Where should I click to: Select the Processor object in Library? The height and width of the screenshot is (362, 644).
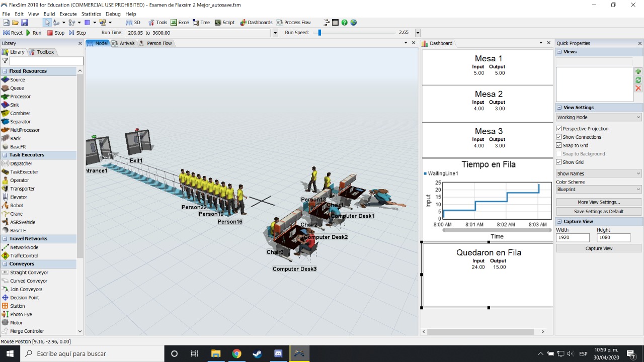[20, 97]
